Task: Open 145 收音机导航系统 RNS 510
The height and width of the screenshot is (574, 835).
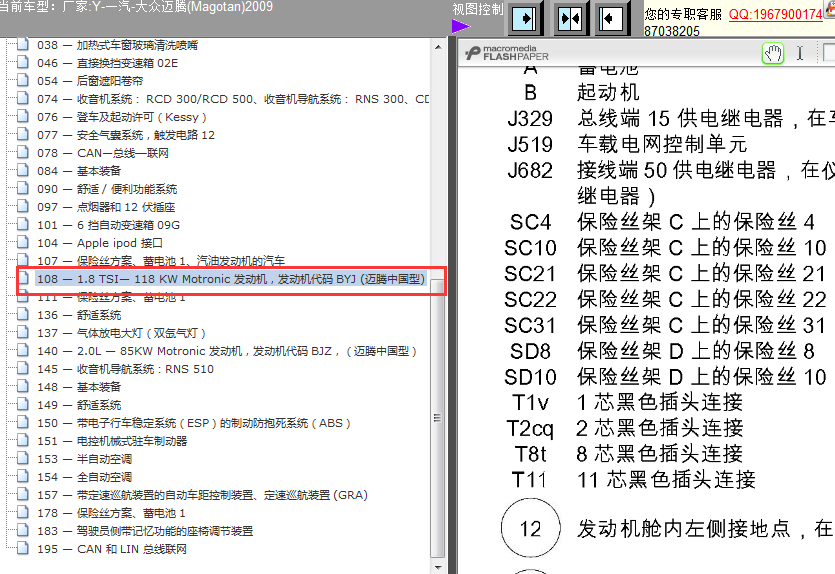Action: pyautogui.click(x=125, y=369)
